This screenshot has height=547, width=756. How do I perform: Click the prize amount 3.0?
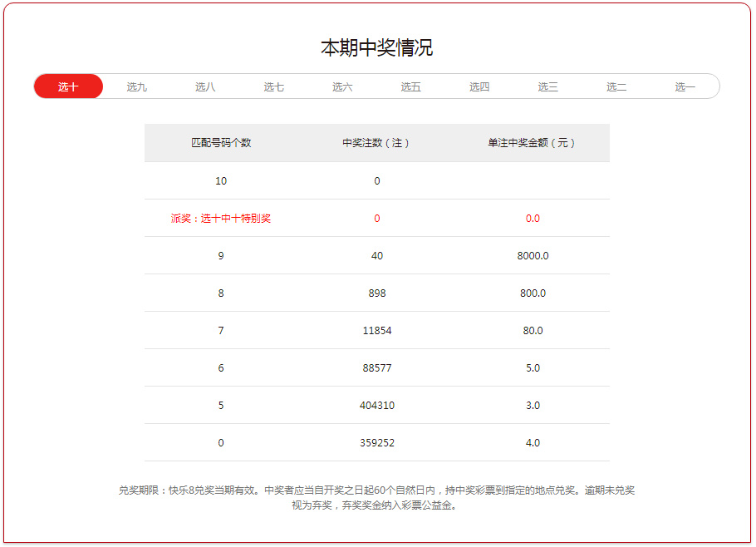tap(533, 405)
